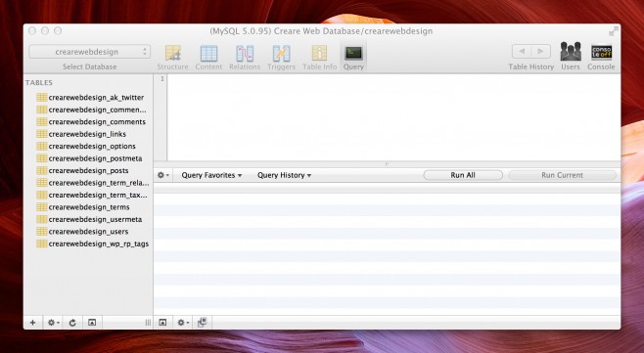Click the add table plus button

pyautogui.click(x=33, y=323)
